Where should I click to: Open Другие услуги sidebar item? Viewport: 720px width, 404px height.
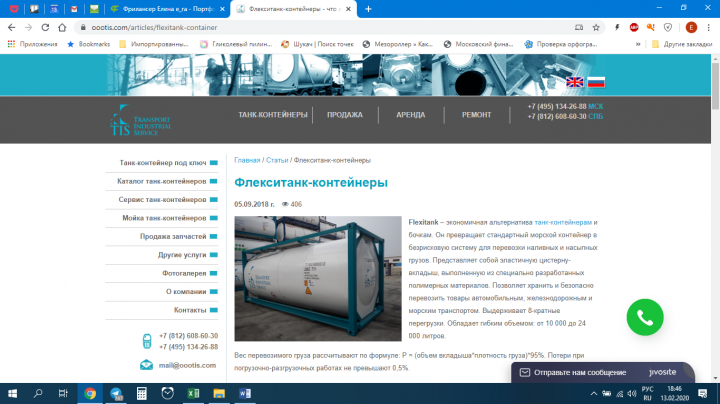182,254
